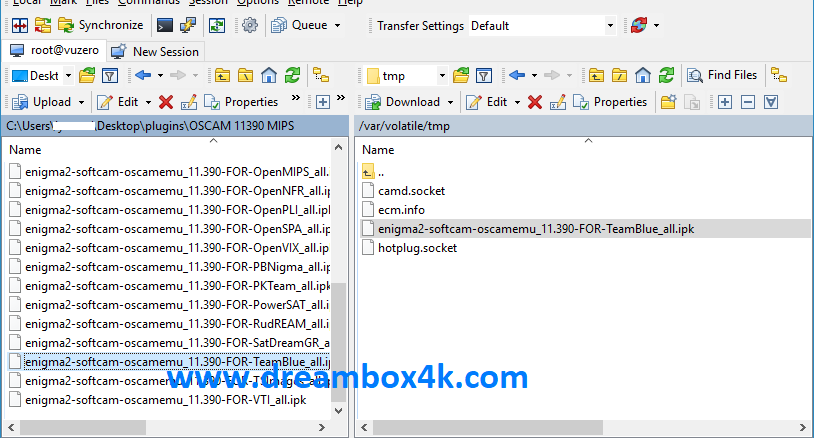Click the local panel filter icon

110,76
